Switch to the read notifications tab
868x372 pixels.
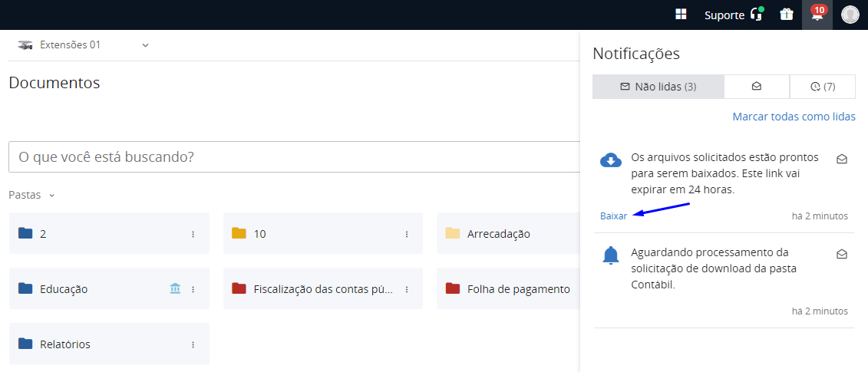[757, 87]
